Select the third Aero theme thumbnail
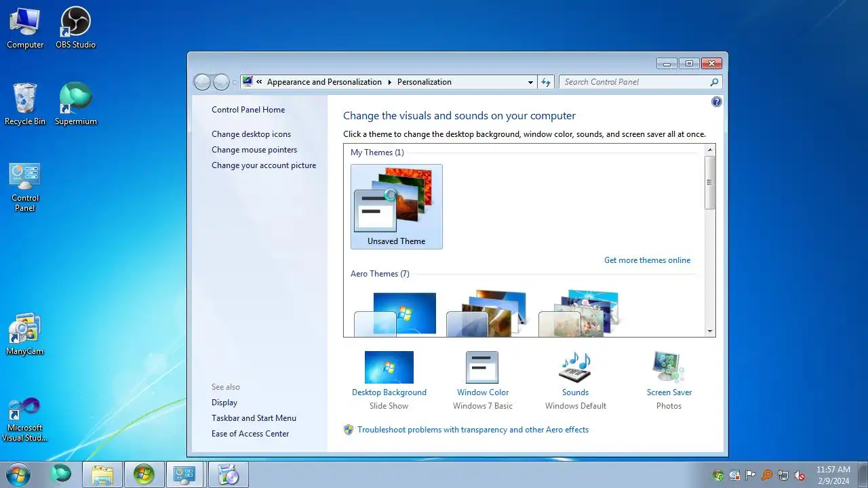Viewport: 868px width, 488px height. click(x=580, y=314)
